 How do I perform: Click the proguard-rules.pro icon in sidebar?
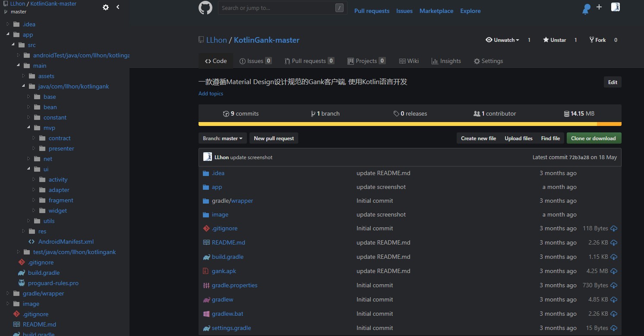(x=22, y=283)
